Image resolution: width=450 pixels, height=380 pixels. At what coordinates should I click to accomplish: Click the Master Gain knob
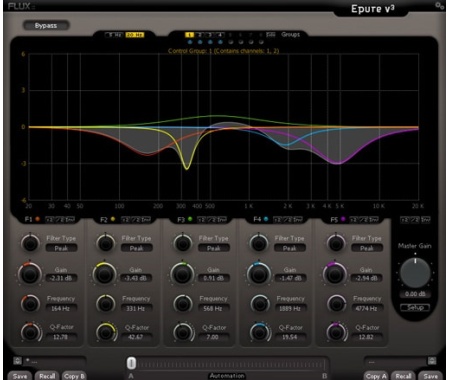click(415, 273)
